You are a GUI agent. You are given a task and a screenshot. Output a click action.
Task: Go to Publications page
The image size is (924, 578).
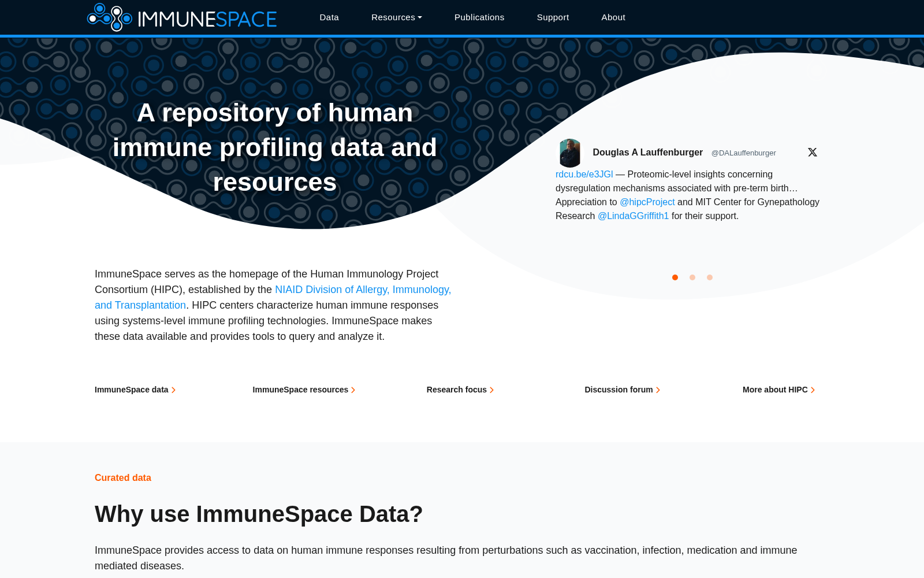tap(479, 17)
